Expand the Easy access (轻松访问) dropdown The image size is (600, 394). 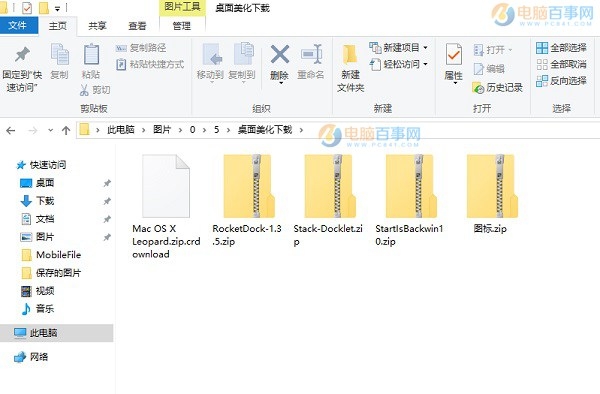425,64
